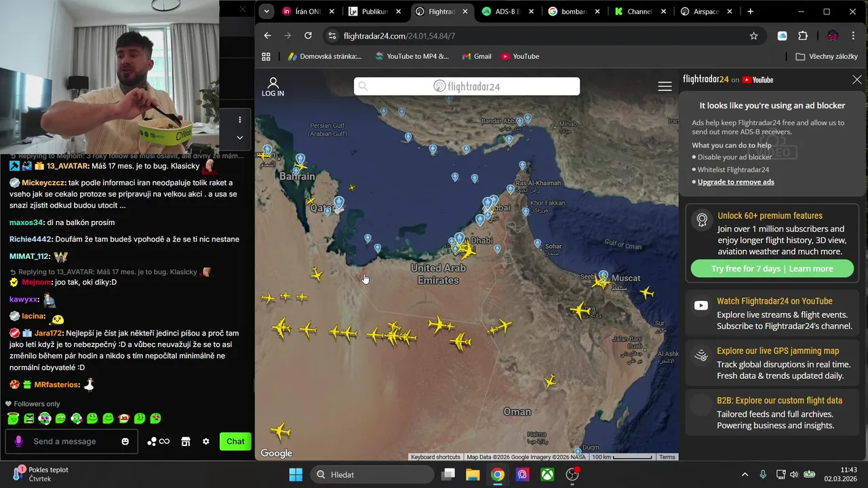
Task: Open map Terms link
Action: click(667, 457)
